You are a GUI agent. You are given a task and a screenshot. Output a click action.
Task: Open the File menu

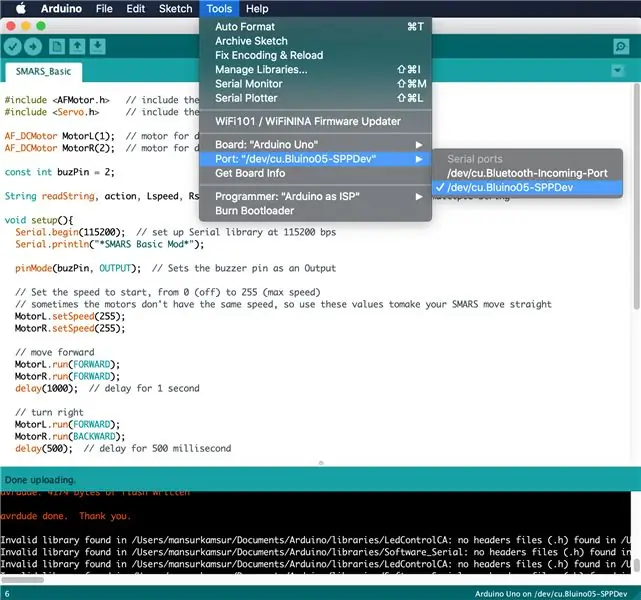tap(104, 9)
